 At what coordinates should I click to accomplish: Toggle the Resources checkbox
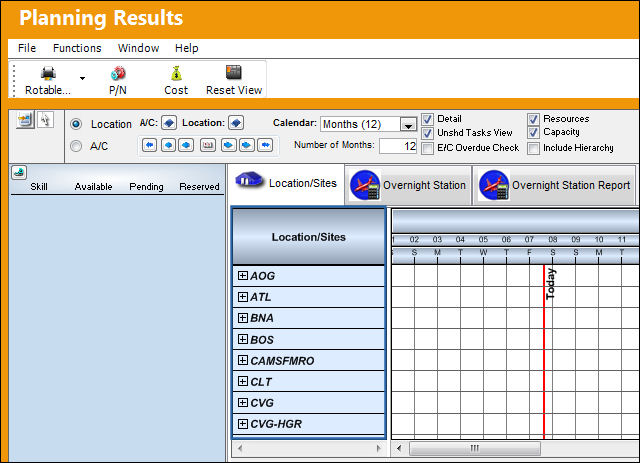pos(533,119)
